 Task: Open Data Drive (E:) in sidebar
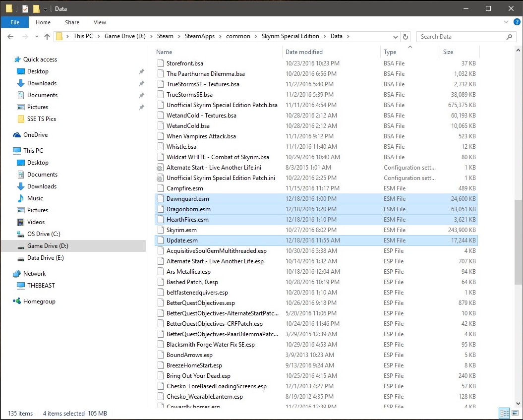pyautogui.click(x=46, y=258)
